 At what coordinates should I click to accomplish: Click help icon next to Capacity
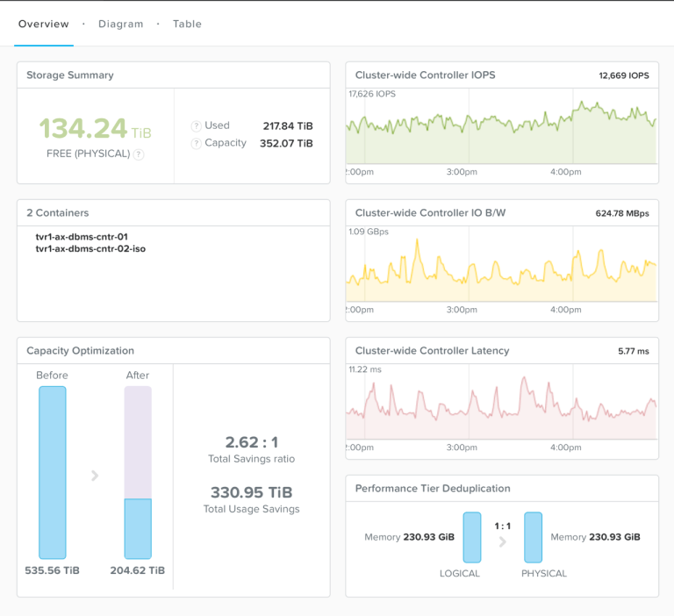tap(196, 143)
